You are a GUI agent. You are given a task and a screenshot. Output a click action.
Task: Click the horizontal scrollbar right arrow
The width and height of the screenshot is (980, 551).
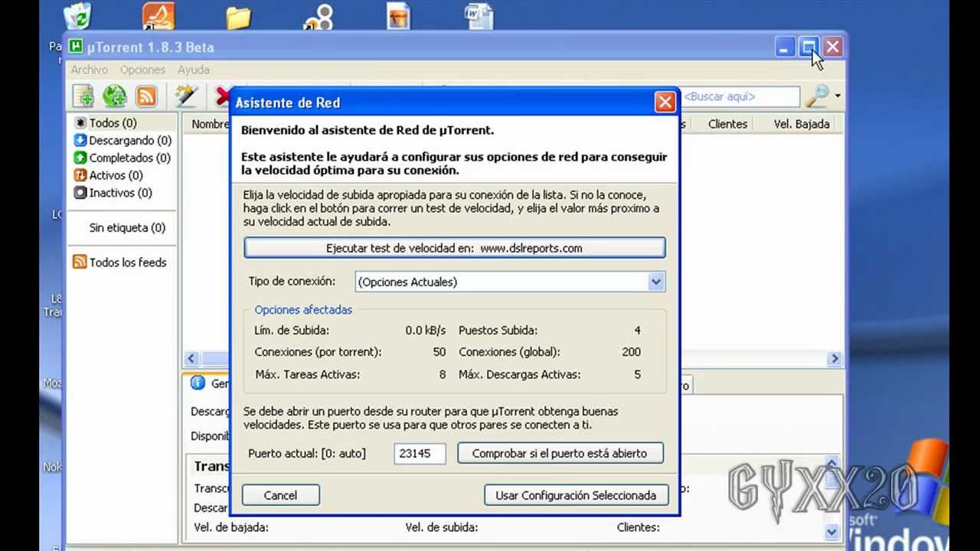[x=835, y=358]
